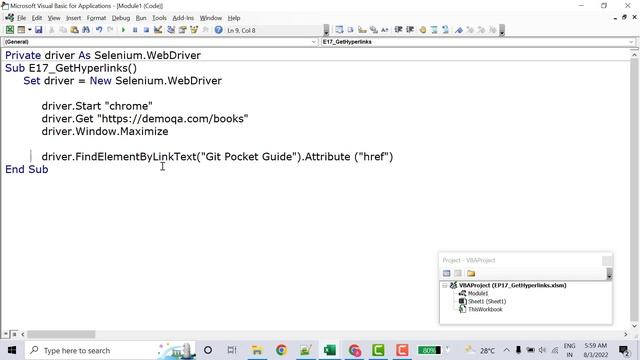Click the Indent icon in Edit toolbar
This screenshot has width=640, height=360.
coord(398,30)
